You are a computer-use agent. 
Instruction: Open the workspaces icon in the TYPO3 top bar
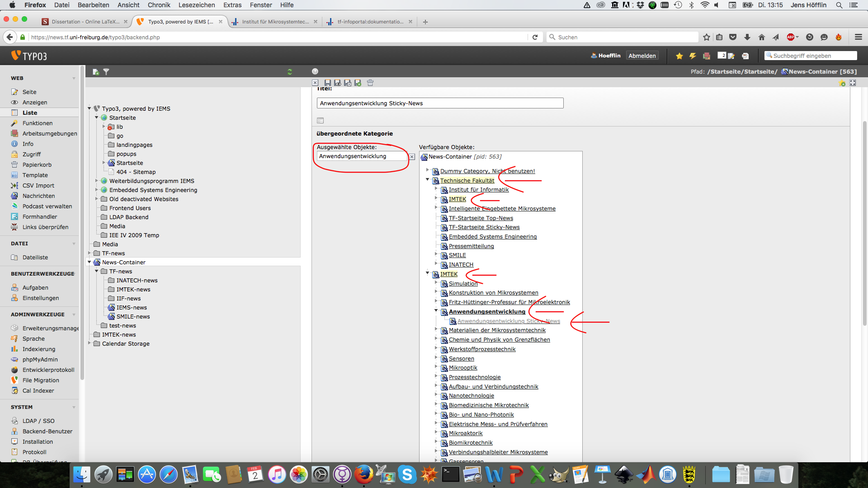pos(707,56)
